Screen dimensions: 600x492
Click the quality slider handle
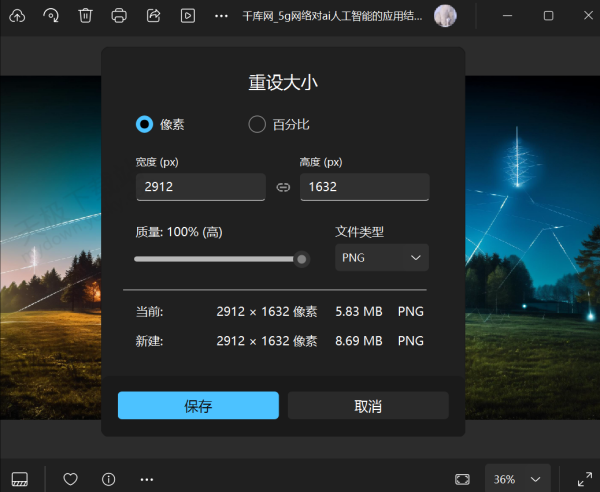[x=302, y=259]
